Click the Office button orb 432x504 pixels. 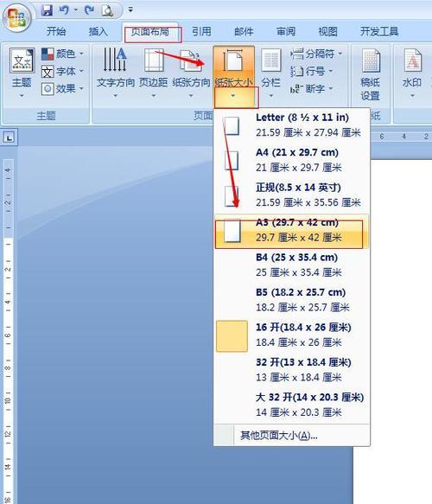click(x=16, y=18)
